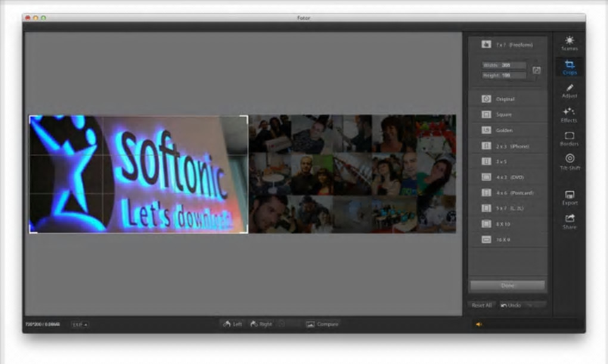The height and width of the screenshot is (364, 608).
Task: Open the Effects sparkle panel
Action: pyautogui.click(x=569, y=115)
